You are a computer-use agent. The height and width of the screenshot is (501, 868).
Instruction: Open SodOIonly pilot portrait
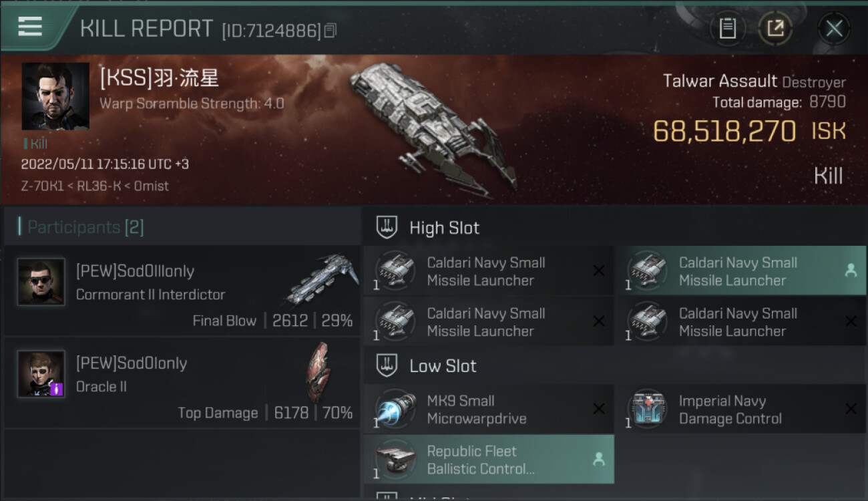[41, 374]
